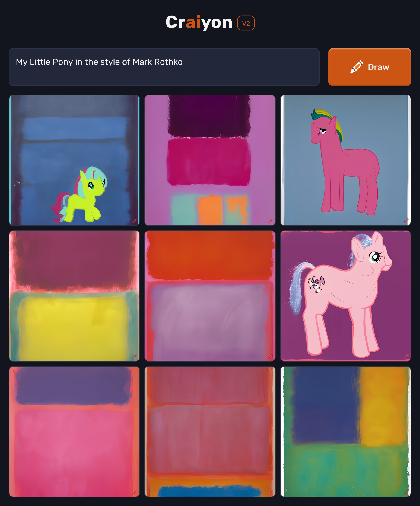Click the Craiyon logo
Screen dimensions: 420x506
tap(199, 22)
